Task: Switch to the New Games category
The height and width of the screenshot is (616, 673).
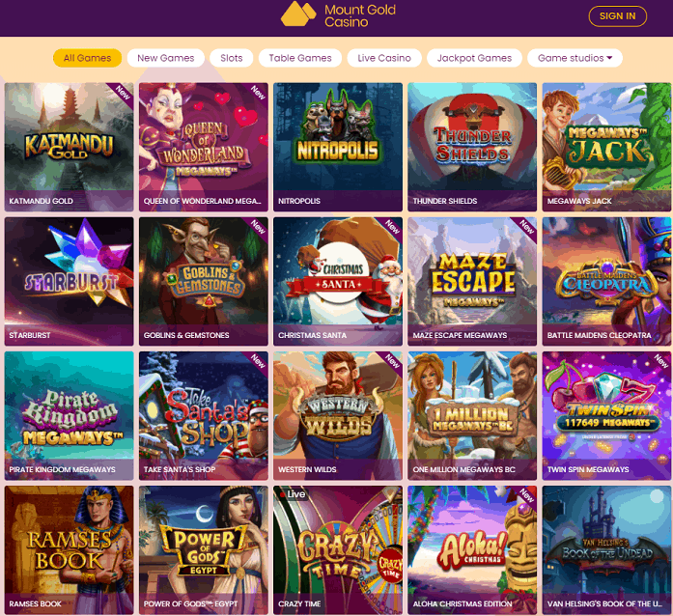Action: 166,58
